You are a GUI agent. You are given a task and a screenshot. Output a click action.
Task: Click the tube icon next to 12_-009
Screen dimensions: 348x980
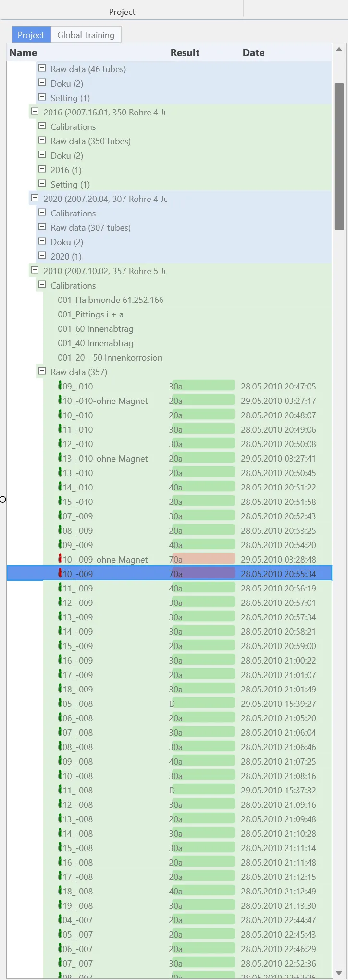tap(60, 602)
